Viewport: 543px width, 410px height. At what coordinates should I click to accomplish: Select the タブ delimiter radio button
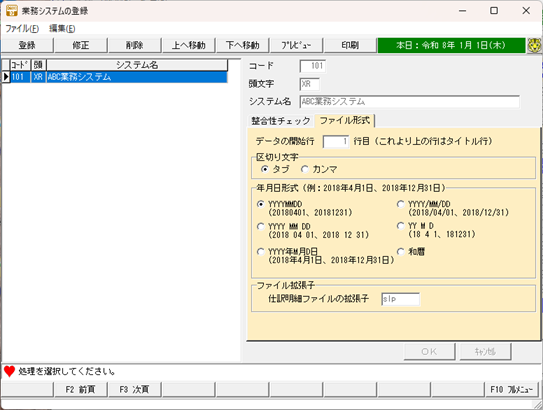coord(265,169)
